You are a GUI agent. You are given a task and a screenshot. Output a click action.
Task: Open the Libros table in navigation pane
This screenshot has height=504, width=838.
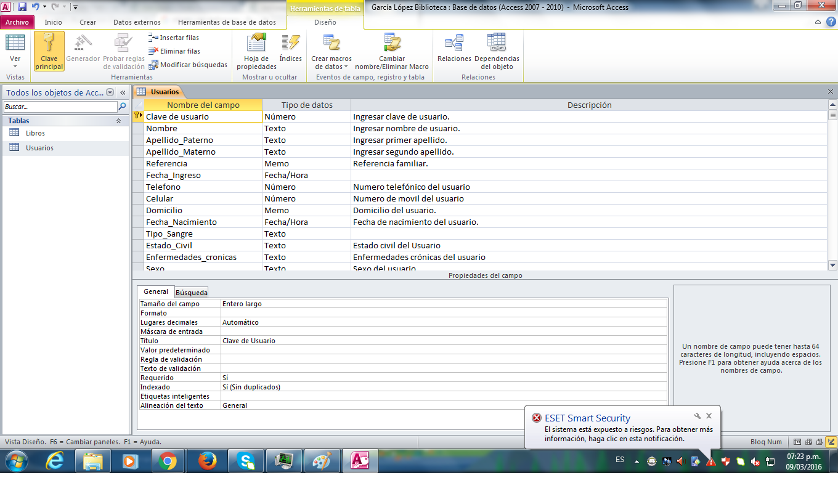coord(35,133)
